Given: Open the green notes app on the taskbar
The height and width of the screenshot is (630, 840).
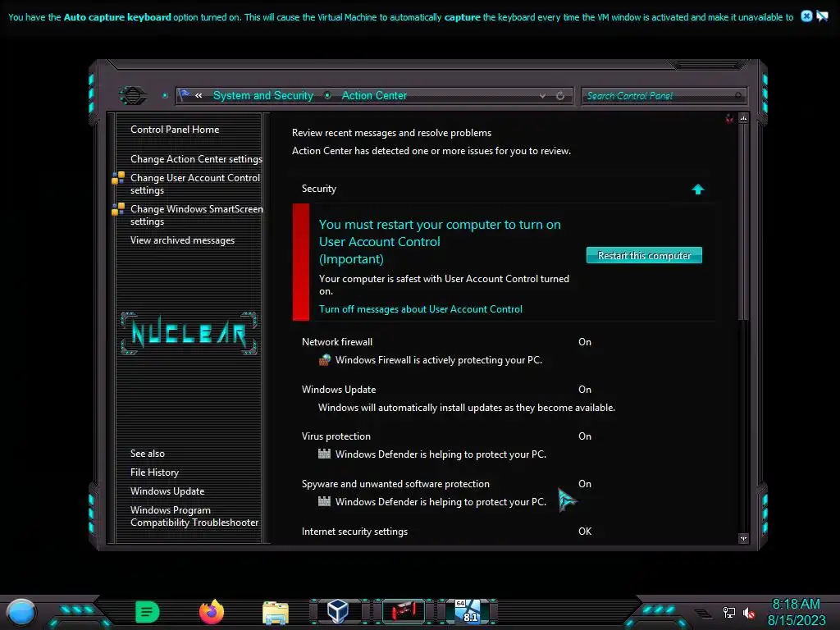Looking at the screenshot, I should coord(148,612).
